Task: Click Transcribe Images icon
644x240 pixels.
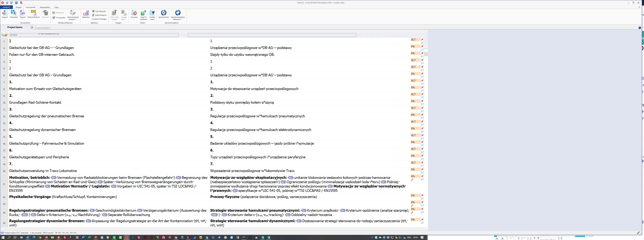Action: coord(114,13)
